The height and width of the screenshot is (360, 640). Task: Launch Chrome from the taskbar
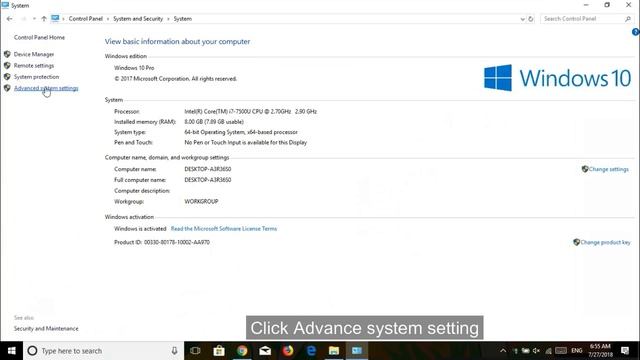tap(242, 351)
